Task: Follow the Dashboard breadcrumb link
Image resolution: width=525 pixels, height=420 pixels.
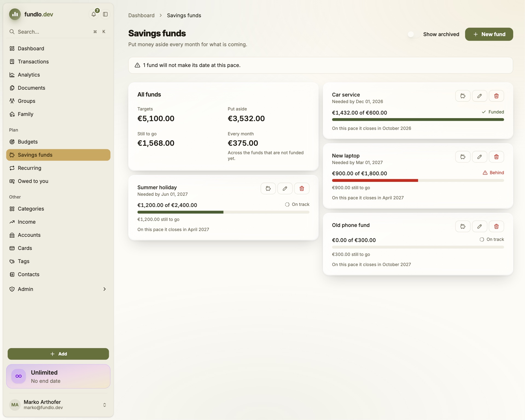Action: pyautogui.click(x=141, y=16)
